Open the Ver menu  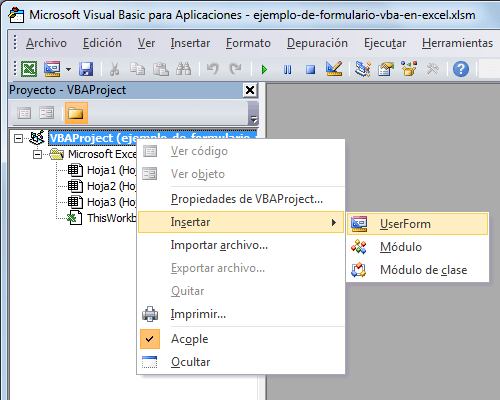tap(146, 43)
